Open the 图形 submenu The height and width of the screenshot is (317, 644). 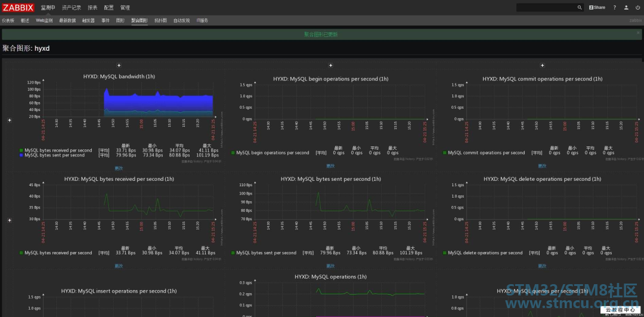point(120,20)
